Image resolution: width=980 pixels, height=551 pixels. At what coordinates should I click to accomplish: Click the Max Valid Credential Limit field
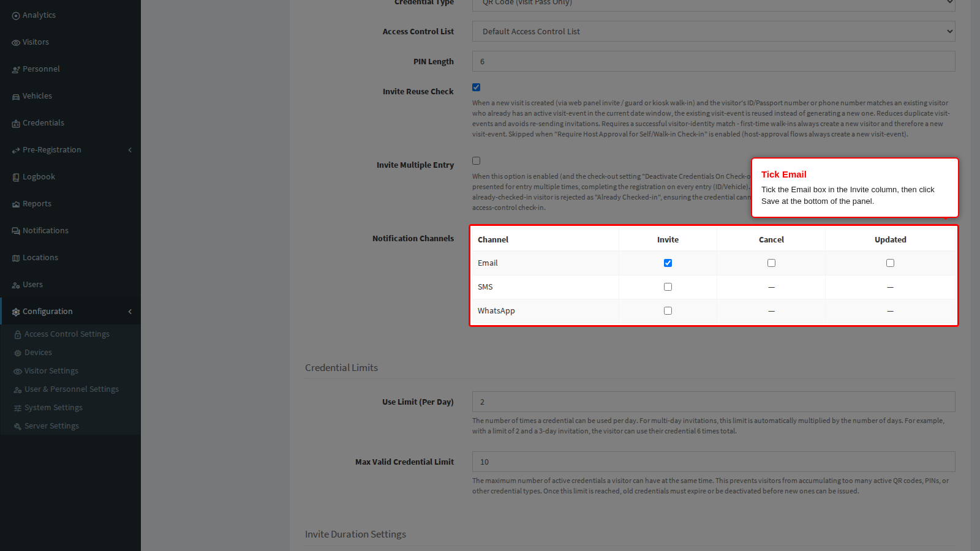(x=714, y=462)
